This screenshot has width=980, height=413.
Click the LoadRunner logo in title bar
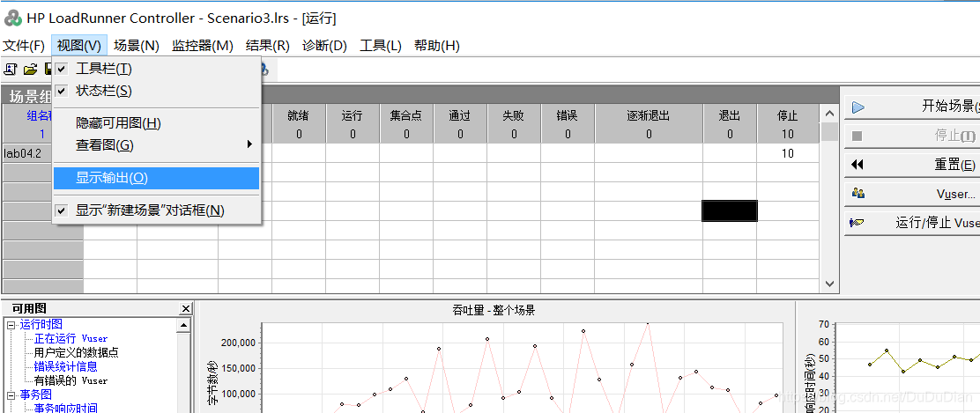point(12,18)
